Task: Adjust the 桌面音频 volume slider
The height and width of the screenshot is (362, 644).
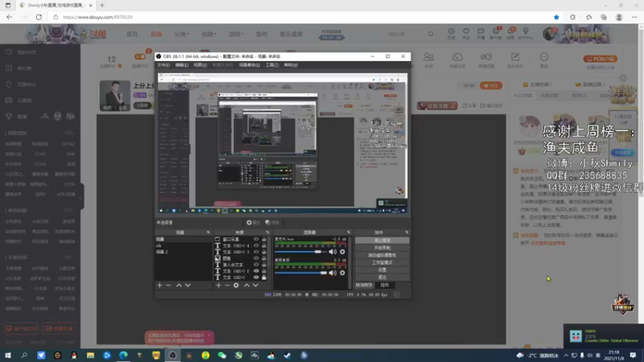Action: click(300, 273)
